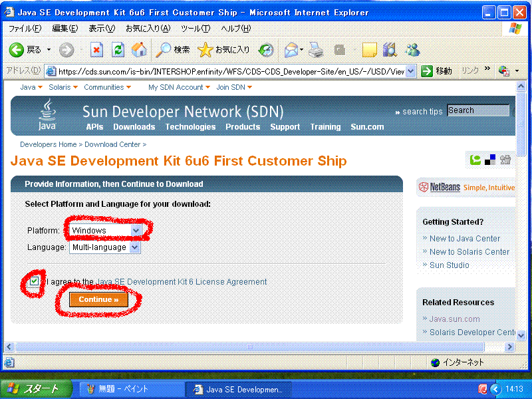Switch to the 無題 - ペイント taskbar window
Viewport: 532px width, 399px height.
coord(132,389)
